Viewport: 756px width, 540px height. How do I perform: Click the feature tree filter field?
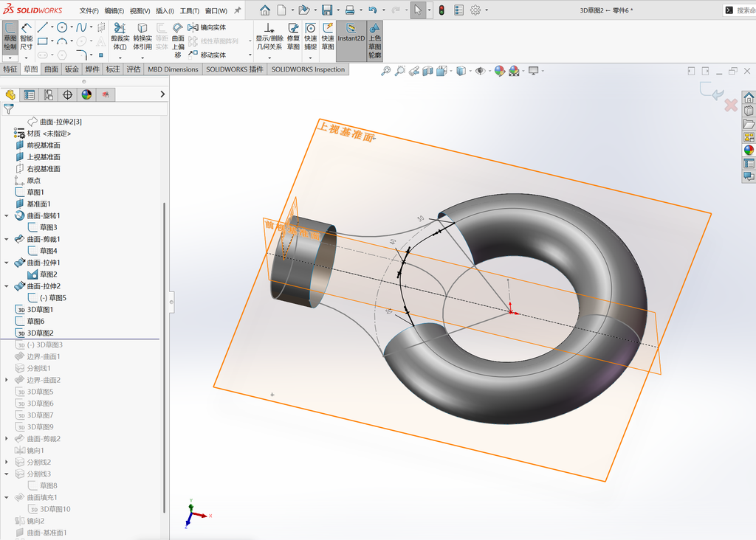[x=85, y=109]
